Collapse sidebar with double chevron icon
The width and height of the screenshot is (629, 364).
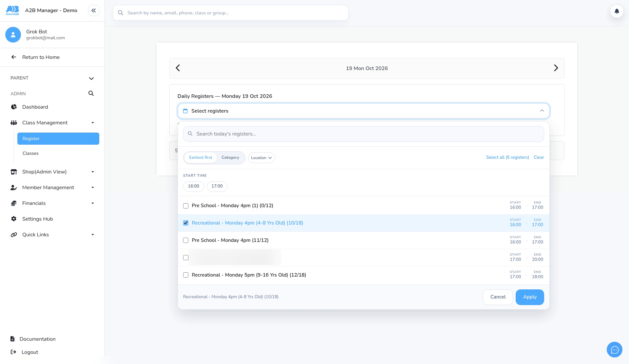(x=93, y=10)
